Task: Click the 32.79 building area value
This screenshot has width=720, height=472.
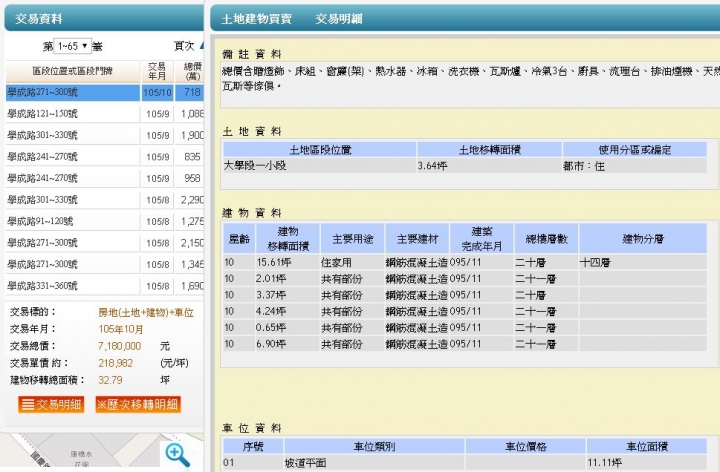Action: 110,380
